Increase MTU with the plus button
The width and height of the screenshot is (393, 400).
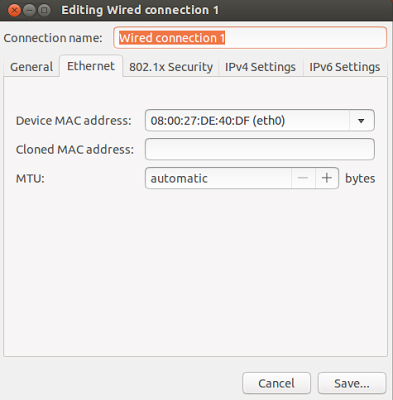[x=327, y=178]
